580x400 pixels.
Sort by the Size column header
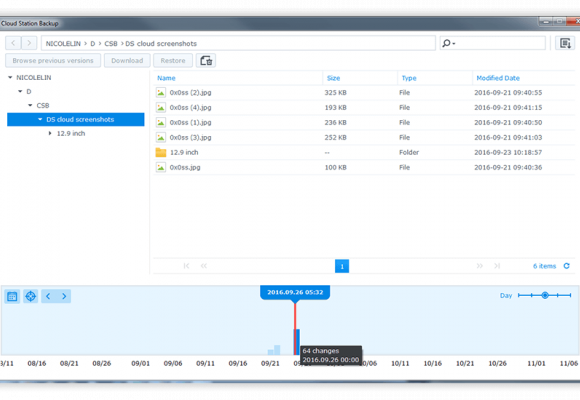pyautogui.click(x=333, y=78)
